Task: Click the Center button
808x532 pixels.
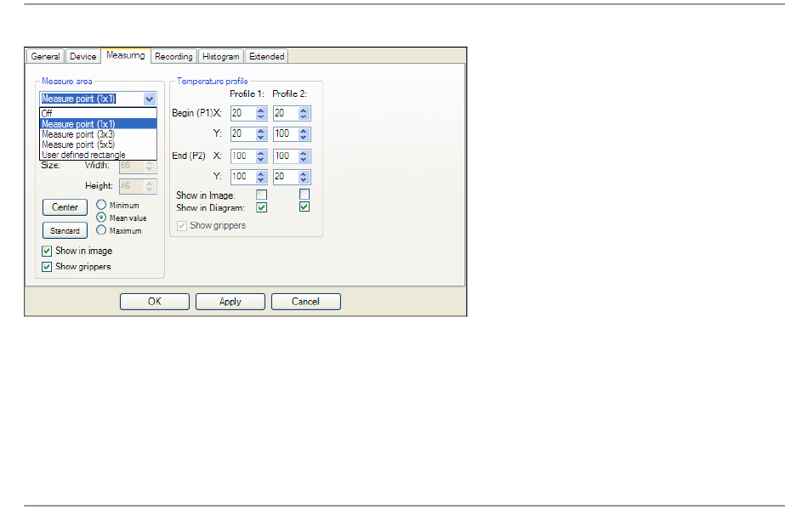Action: [x=65, y=207]
